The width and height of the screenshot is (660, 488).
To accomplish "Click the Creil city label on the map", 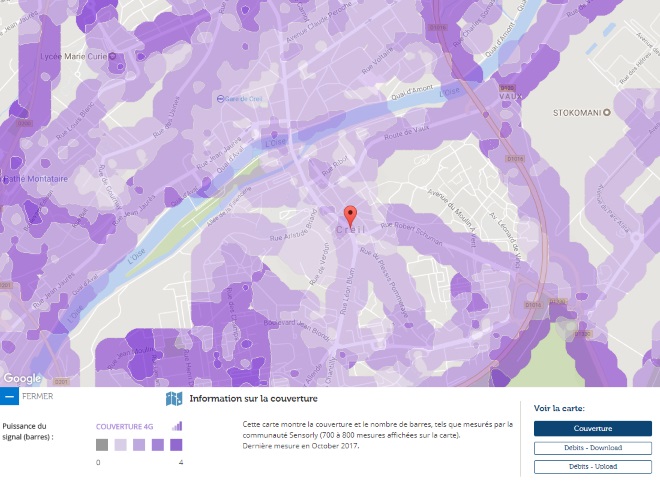I will coord(350,230).
